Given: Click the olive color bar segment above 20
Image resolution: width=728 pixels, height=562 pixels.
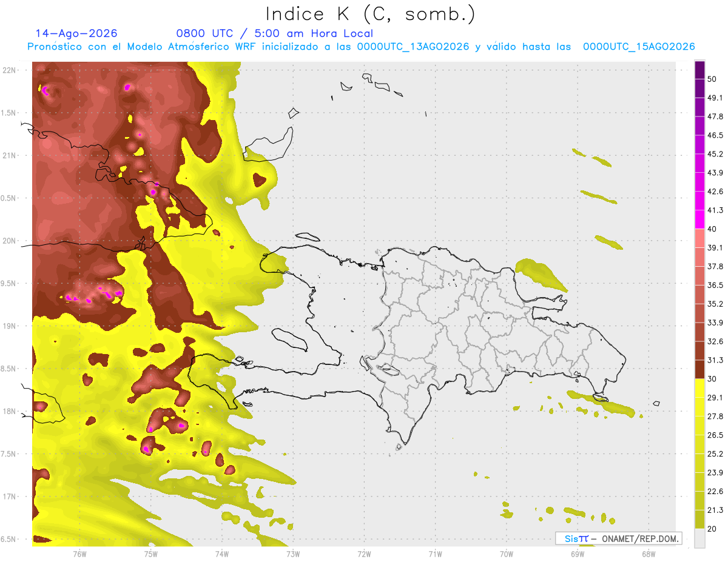Looking at the screenshot, I should (x=700, y=520).
